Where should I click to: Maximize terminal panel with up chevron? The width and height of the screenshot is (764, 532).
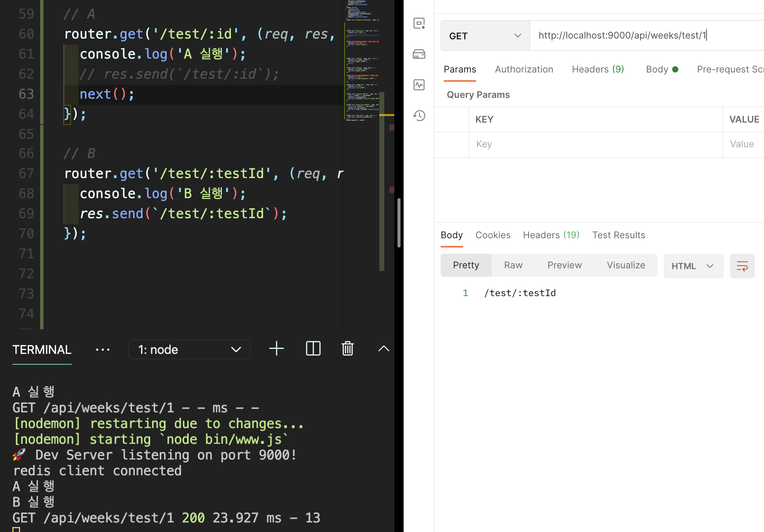tap(384, 348)
